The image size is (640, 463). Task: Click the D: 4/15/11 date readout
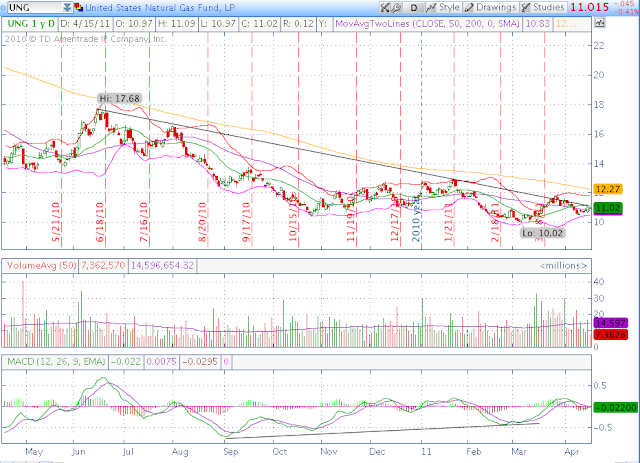coord(85,24)
